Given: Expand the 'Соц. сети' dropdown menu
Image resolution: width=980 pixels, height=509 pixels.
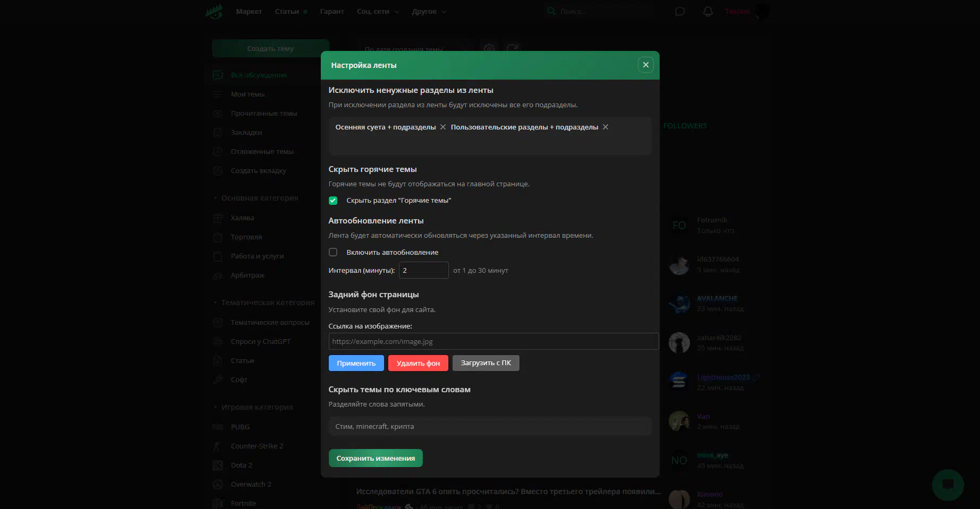Looking at the screenshot, I should (x=378, y=12).
